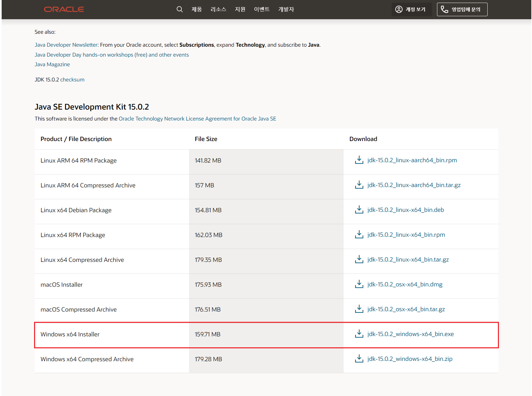Click the 157 MB file size cell
The width and height of the screenshot is (532, 396).
click(266, 187)
